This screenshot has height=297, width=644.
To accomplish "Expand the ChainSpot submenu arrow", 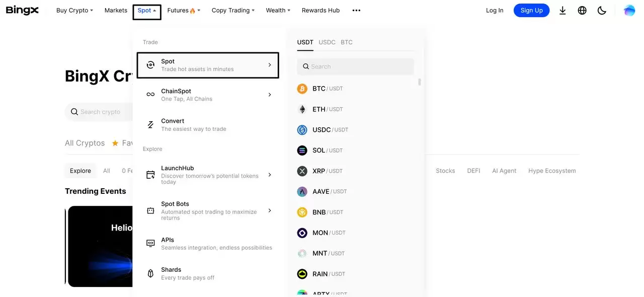I will [270, 95].
